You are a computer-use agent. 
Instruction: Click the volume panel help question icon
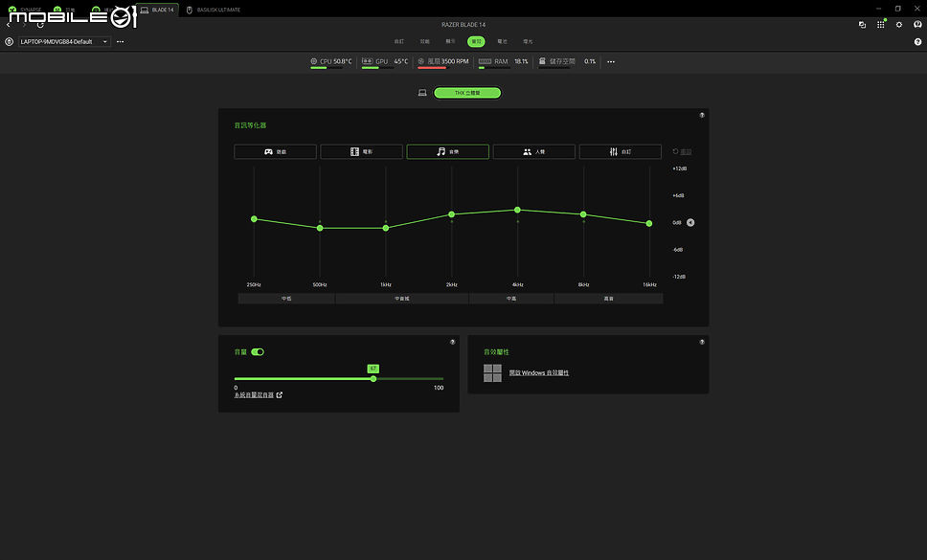(x=452, y=342)
